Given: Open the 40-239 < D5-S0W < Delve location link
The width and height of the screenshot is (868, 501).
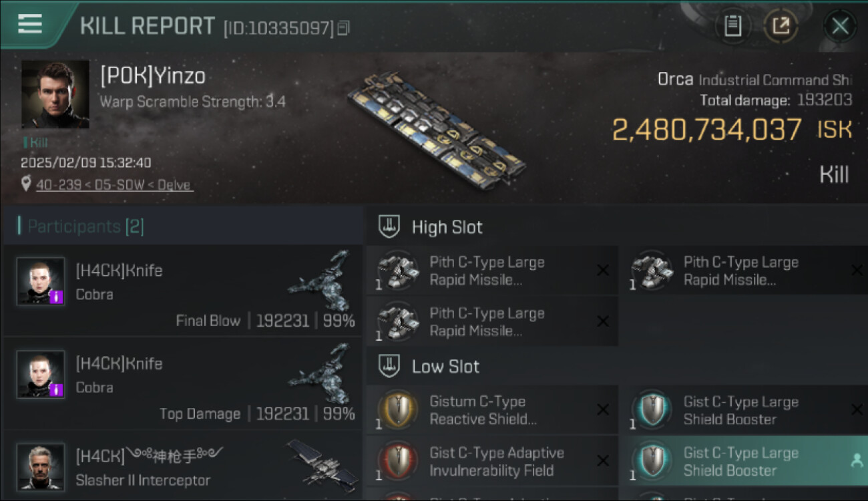Looking at the screenshot, I should coord(114,185).
